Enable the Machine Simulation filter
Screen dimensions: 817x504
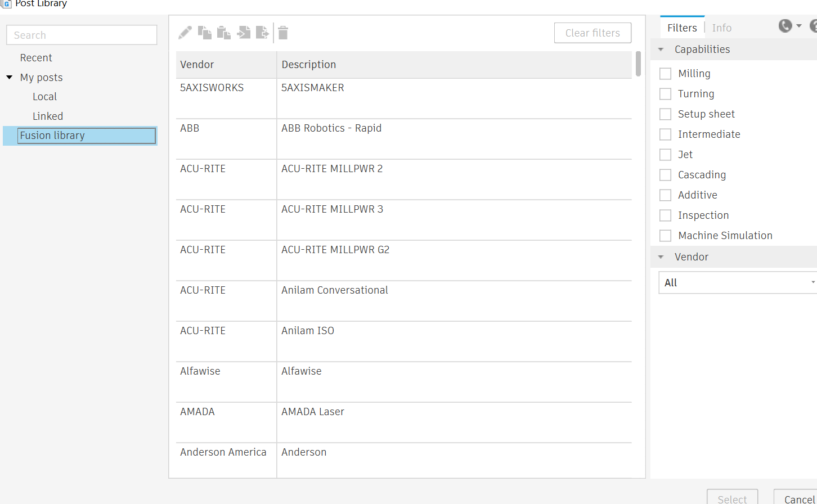(x=665, y=236)
